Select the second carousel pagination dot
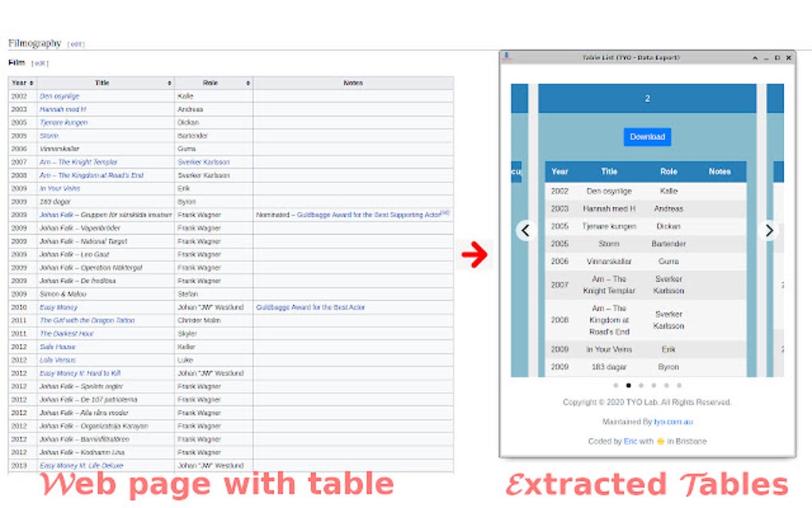 pos(627,385)
